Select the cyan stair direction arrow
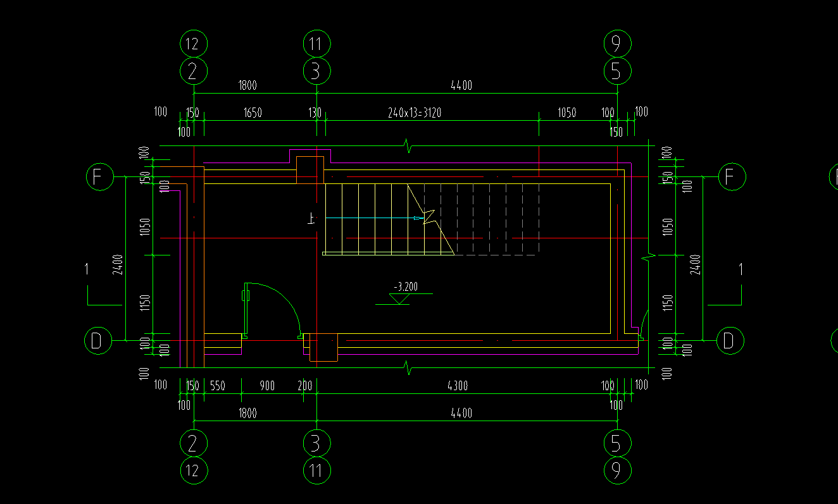 coord(374,218)
